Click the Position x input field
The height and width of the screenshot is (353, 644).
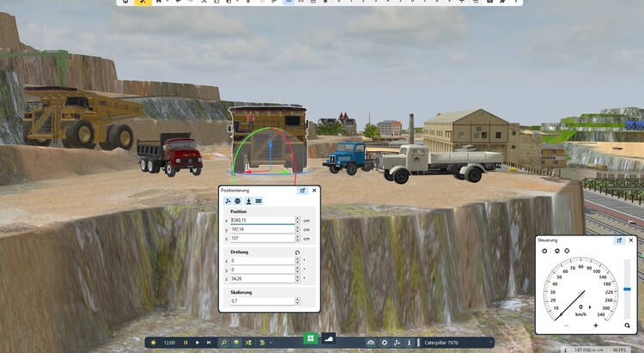pyautogui.click(x=263, y=220)
